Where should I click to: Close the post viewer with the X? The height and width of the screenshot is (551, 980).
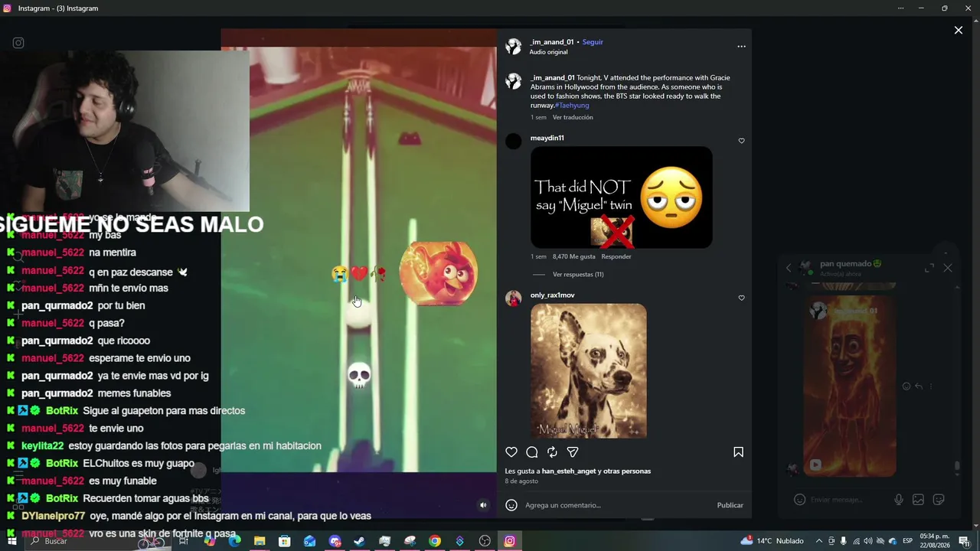tap(958, 31)
